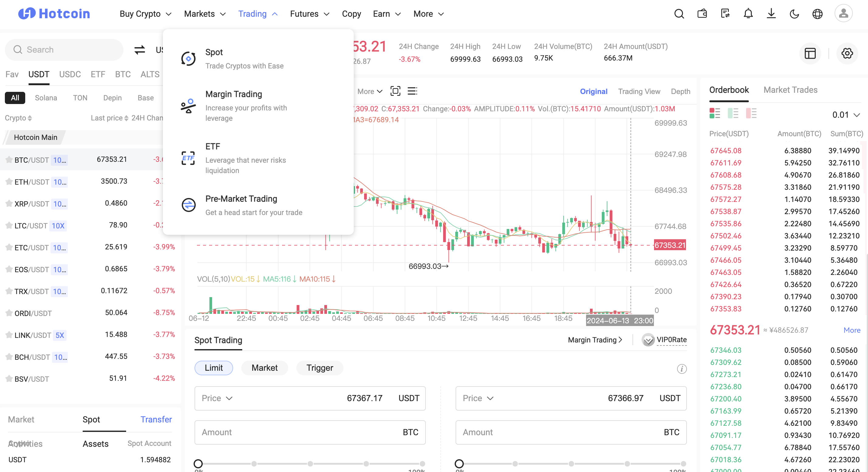
Task: Click the Transfer link
Action: click(156, 419)
